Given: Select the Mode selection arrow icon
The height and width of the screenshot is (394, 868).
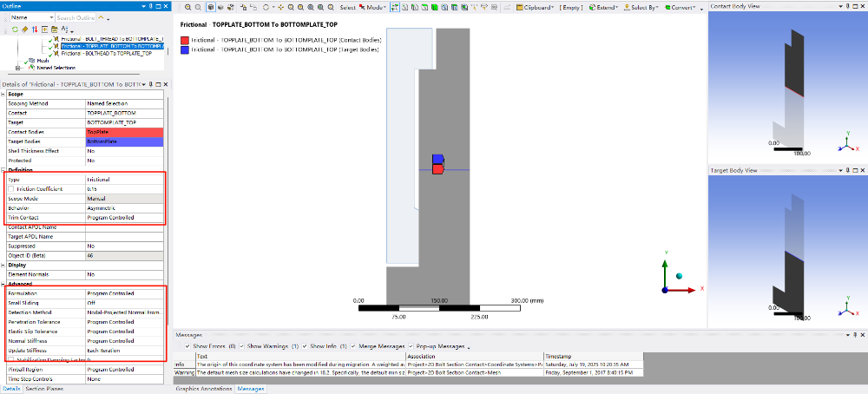Looking at the screenshot, I should coord(361,7).
